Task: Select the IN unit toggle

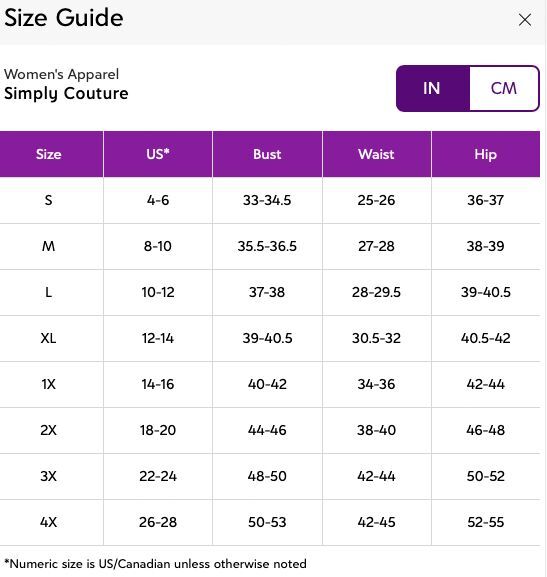Action: tap(433, 88)
